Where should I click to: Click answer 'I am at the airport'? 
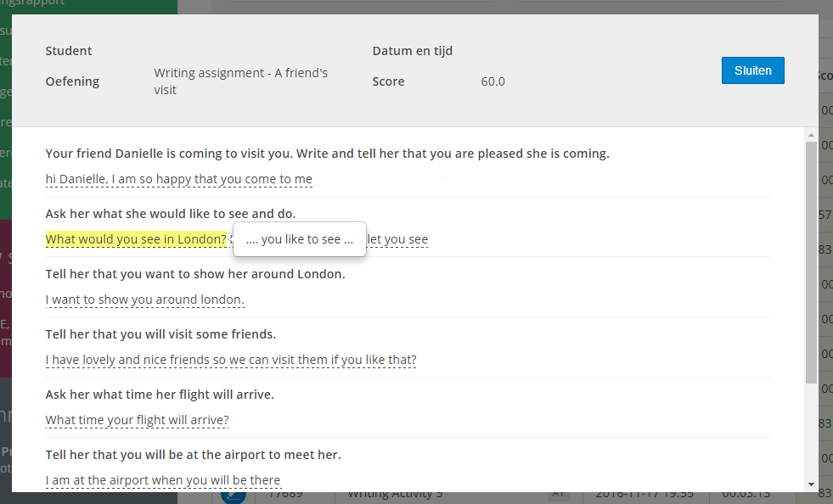pyautogui.click(x=162, y=480)
